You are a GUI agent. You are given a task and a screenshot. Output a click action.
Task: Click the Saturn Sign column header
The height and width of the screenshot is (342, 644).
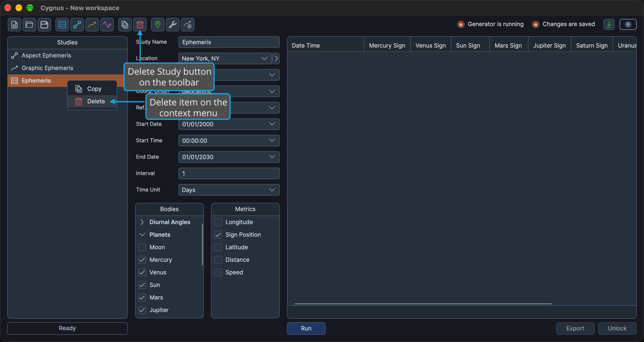(592, 45)
